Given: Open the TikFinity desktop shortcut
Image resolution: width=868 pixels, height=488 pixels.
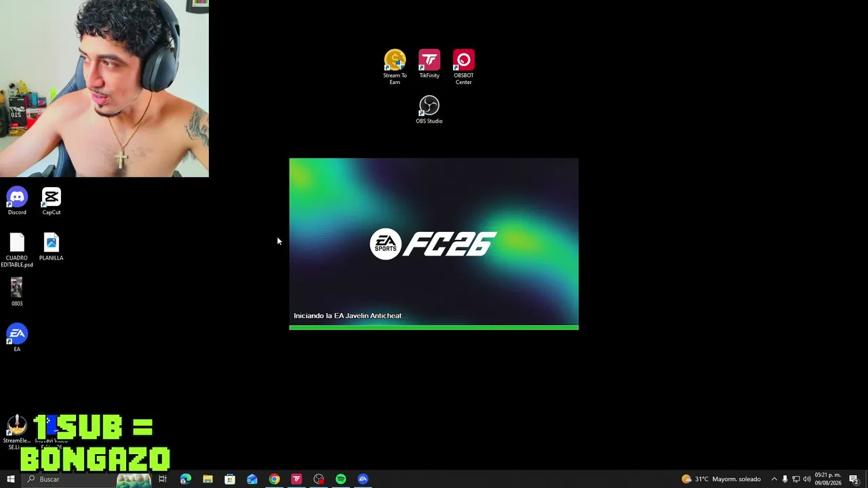Looking at the screenshot, I should [x=429, y=64].
